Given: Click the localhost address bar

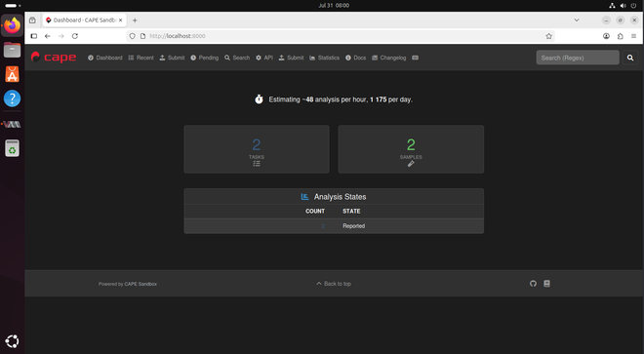Looking at the screenshot, I should coord(341,36).
